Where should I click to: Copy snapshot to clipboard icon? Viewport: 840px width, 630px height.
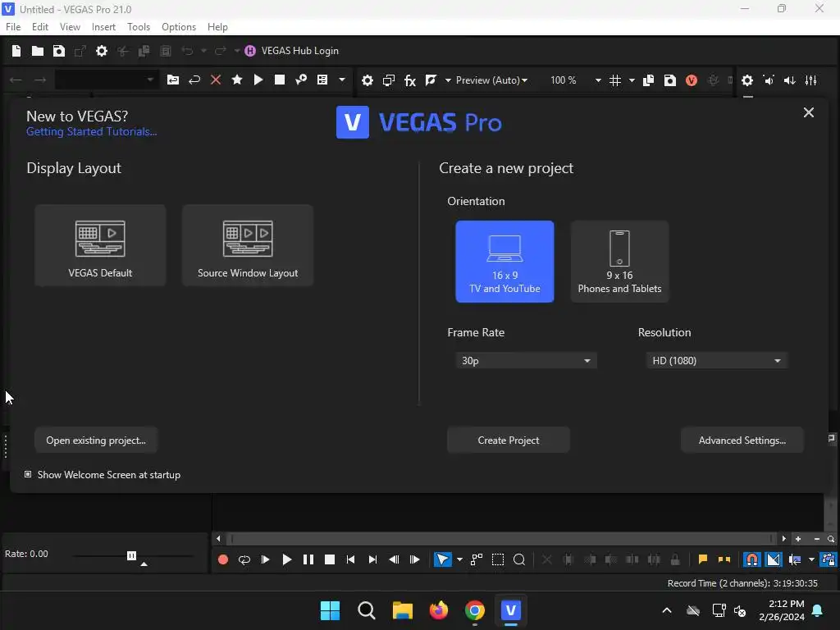(x=648, y=80)
